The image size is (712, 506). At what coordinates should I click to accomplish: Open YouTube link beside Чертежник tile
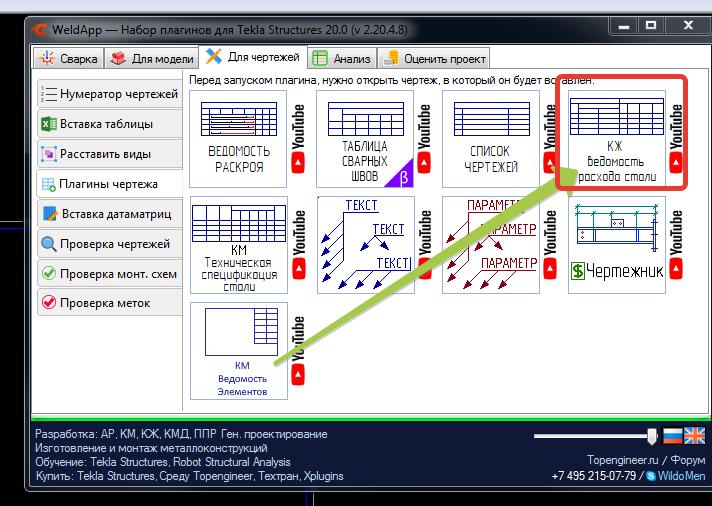[x=676, y=245]
